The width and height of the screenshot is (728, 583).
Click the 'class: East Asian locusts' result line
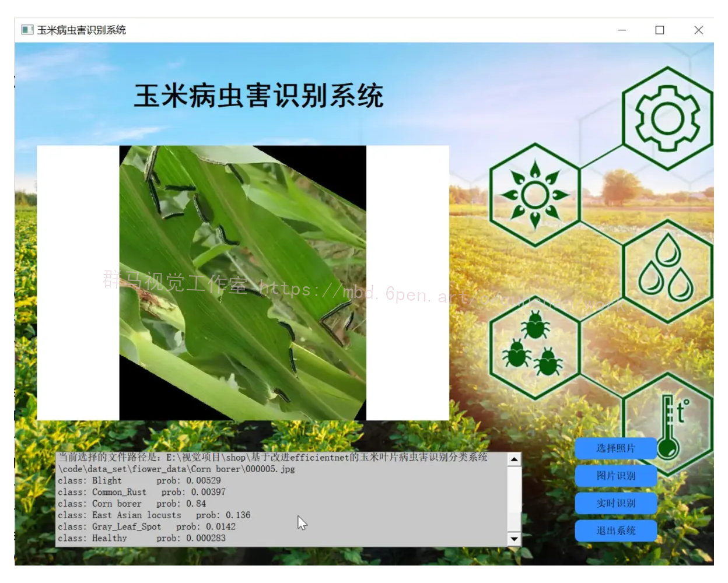click(154, 515)
